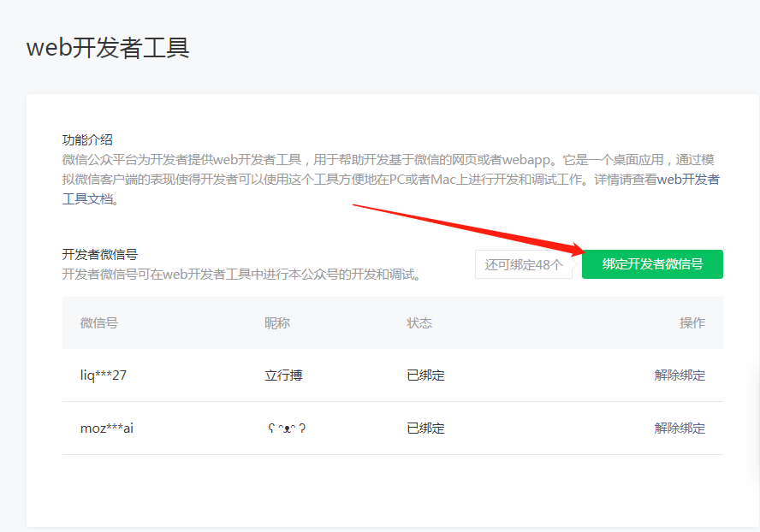This screenshot has height=532, width=760.
Task: Click the nickname 立行搏
Action: 283,375
